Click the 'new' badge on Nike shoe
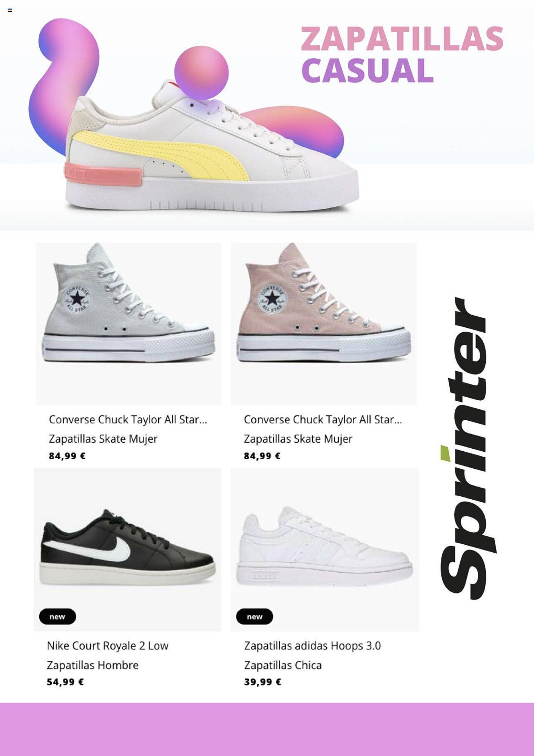This screenshot has height=756, width=534. tap(57, 617)
